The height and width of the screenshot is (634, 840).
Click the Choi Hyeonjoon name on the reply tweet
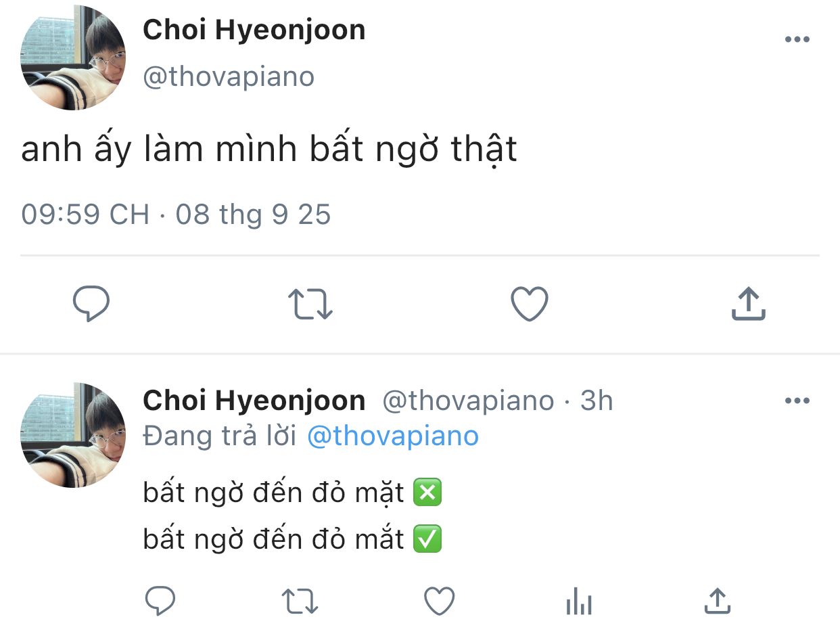click(254, 401)
